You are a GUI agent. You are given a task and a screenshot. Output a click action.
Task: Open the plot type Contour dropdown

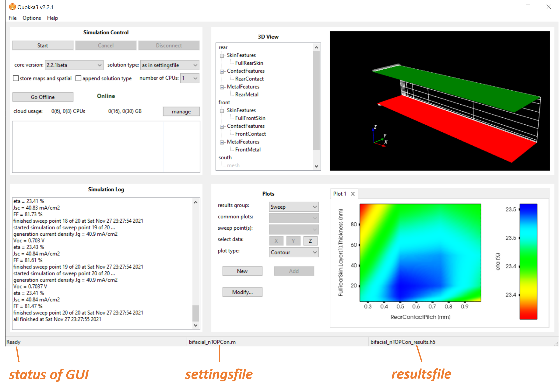294,252
